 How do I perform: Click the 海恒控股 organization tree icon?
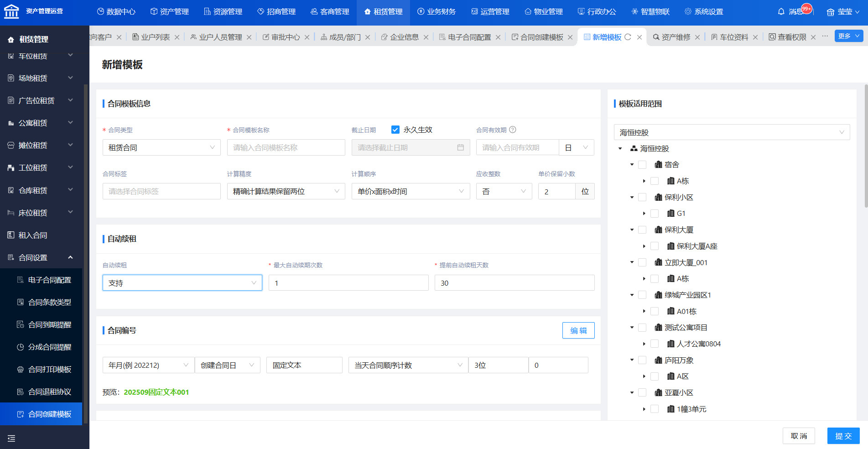click(634, 148)
